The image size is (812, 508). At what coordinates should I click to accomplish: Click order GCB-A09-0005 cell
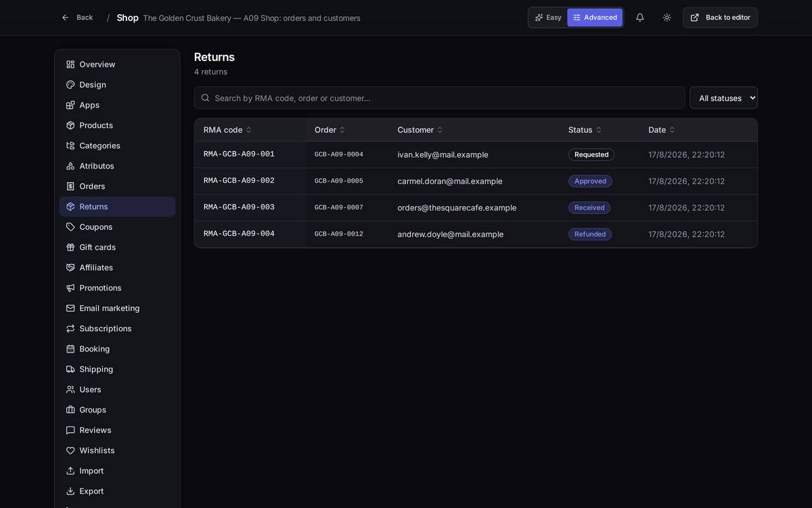(x=339, y=181)
